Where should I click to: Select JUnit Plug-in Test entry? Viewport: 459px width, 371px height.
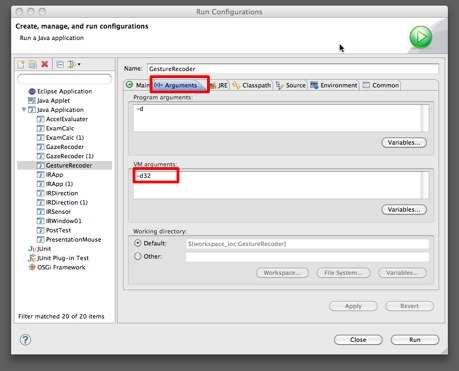click(63, 258)
